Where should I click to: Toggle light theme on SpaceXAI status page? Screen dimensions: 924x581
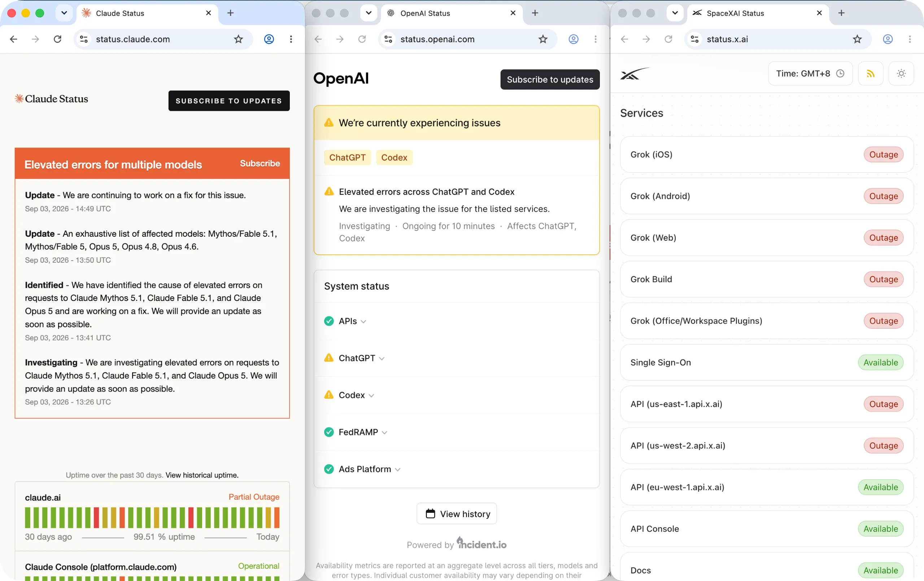[901, 73]
